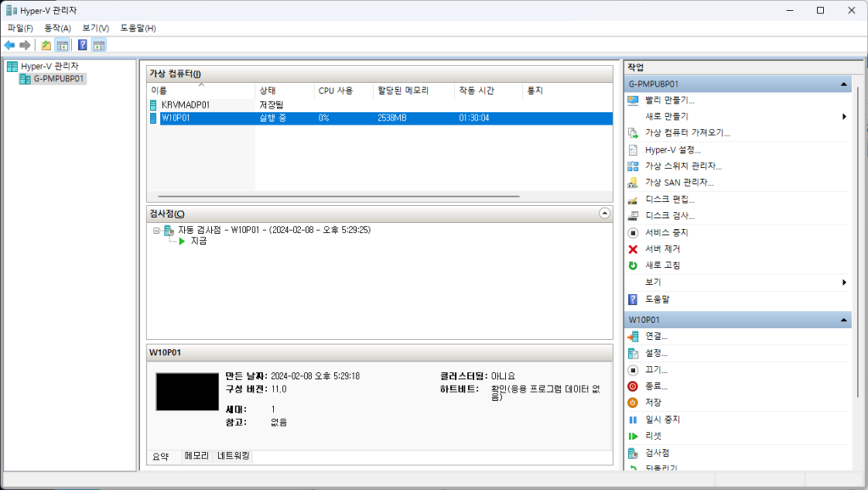
Task: Click the Forward arrow in the toolbar
Action: (x=25, y=46)
